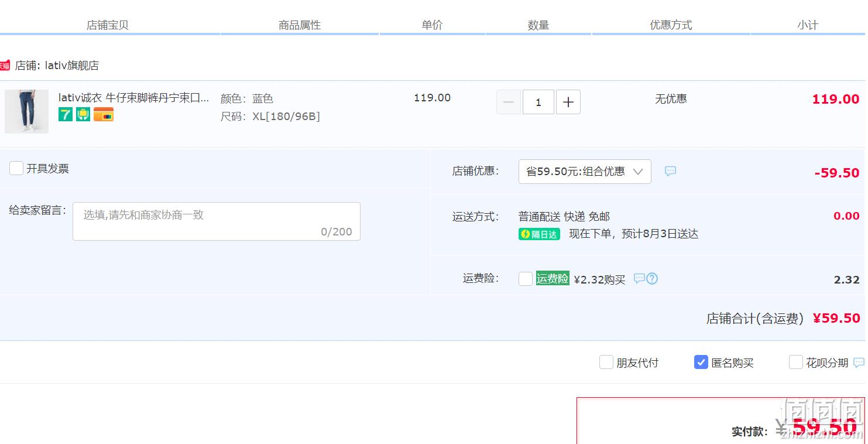Screen dimensions: 868x444
Task: Check the 朋友代付 friend-pay checkbox
Action: (x=606, y=362)
